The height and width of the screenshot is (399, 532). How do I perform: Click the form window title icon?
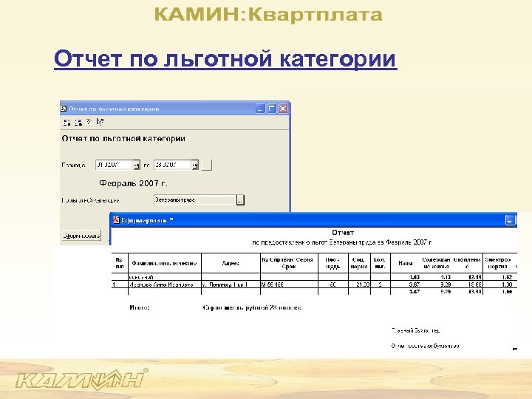(x=64, y=109)
